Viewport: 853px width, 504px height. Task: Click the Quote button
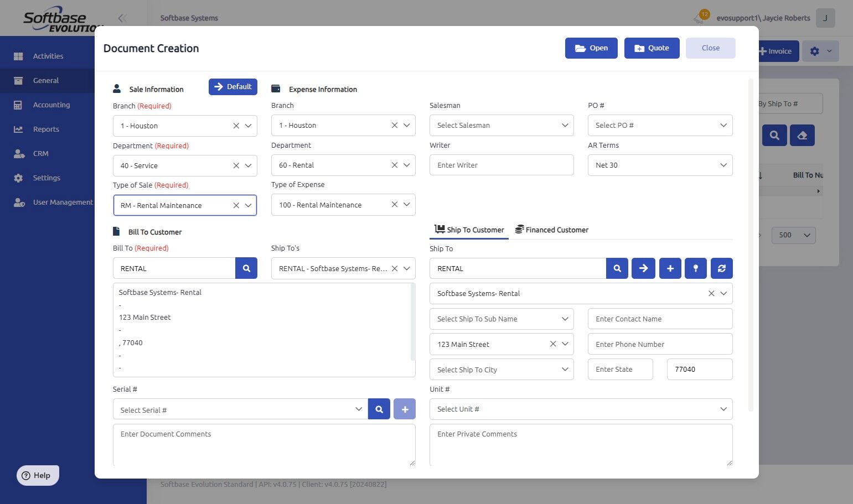[x=652, y=48]
